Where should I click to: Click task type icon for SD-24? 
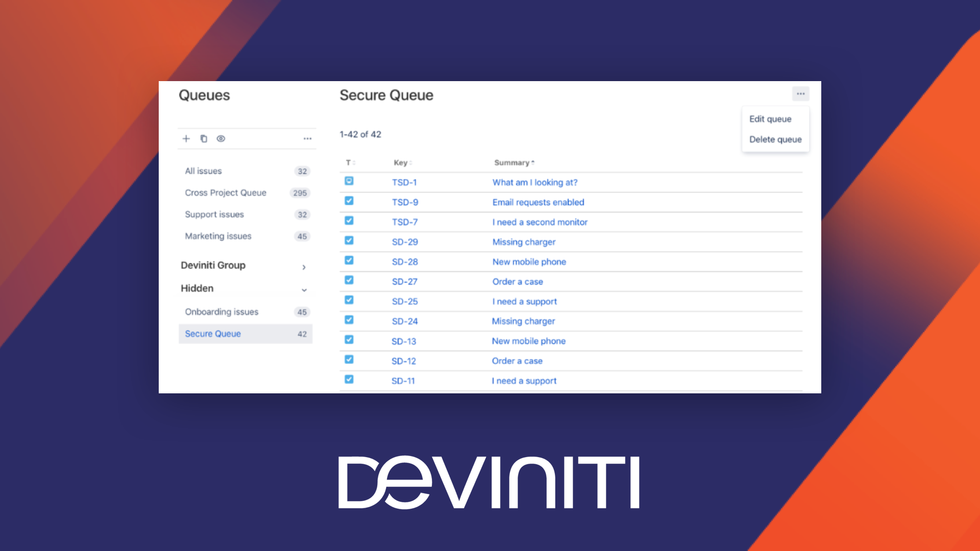[x=349, y=320]
